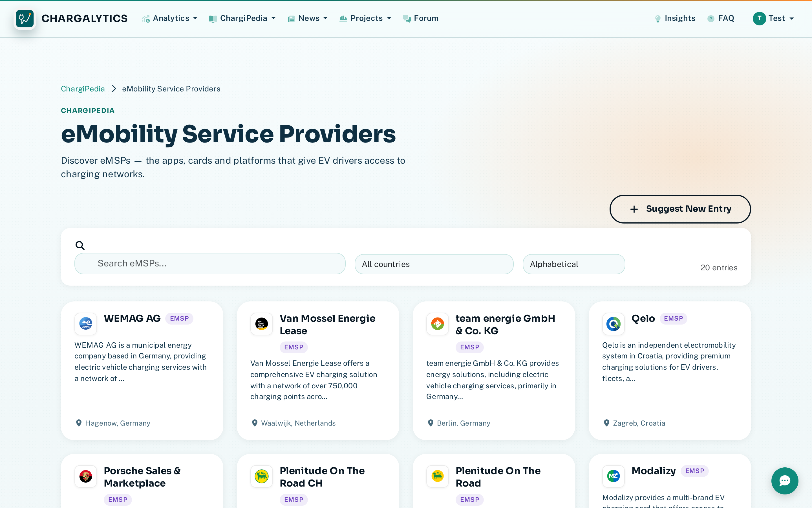The image size is (812, 508).
Task: Click the location pin beside Waalwijk, Netherlands
Action: tap(254, 423)
